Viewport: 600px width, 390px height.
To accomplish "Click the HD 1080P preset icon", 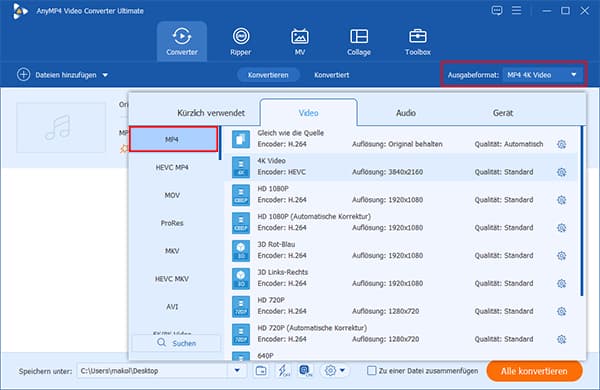I will [x=241, y=195].
